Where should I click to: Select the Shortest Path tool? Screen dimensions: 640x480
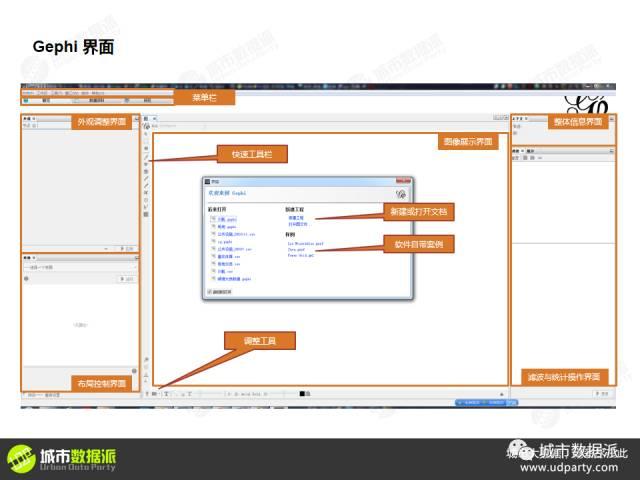pyautogui.click(x=146, y=193)
